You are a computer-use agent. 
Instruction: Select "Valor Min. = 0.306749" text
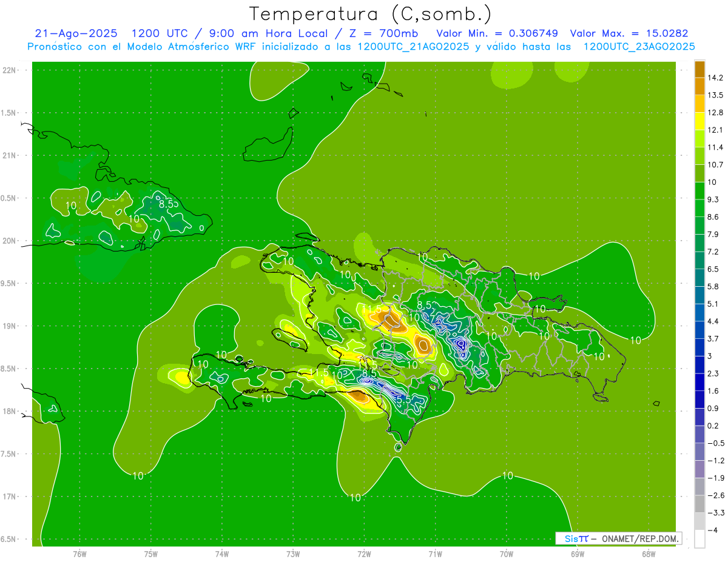497,33
